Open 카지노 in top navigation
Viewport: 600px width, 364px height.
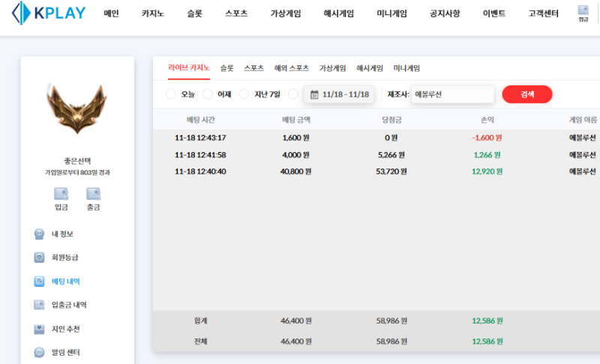(153, 13)
